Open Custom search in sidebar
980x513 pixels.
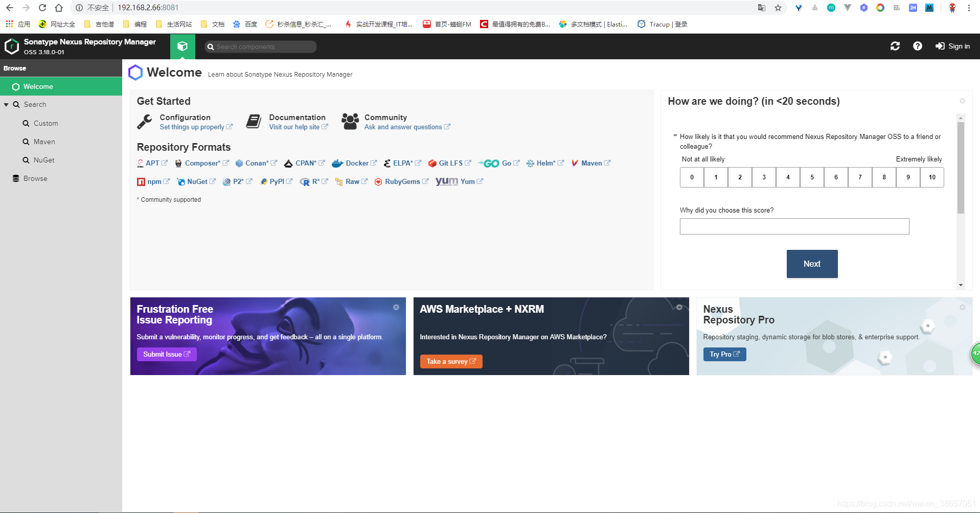coord(45,123)
